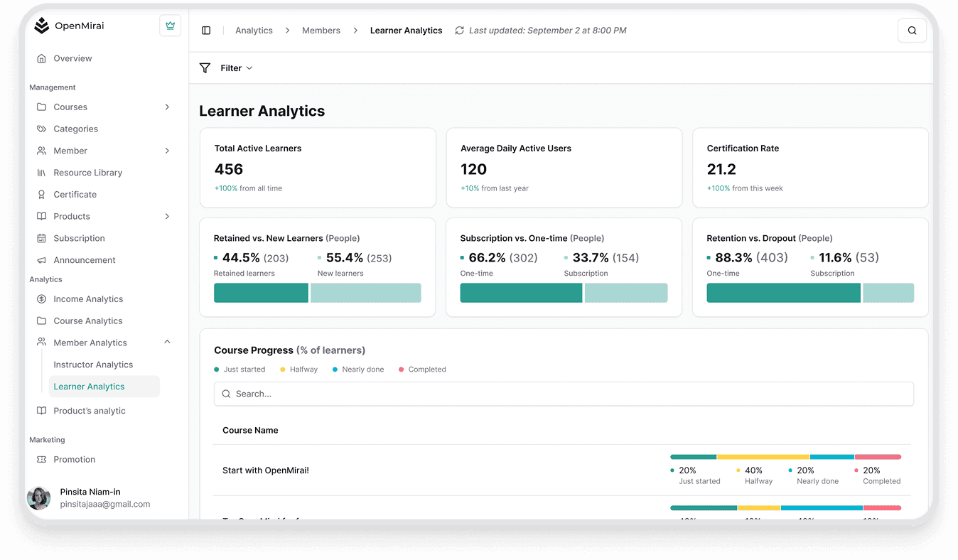Click the refresh last-updated icon
The height and width of the screenshot is (560, 958).
(459, 31)
